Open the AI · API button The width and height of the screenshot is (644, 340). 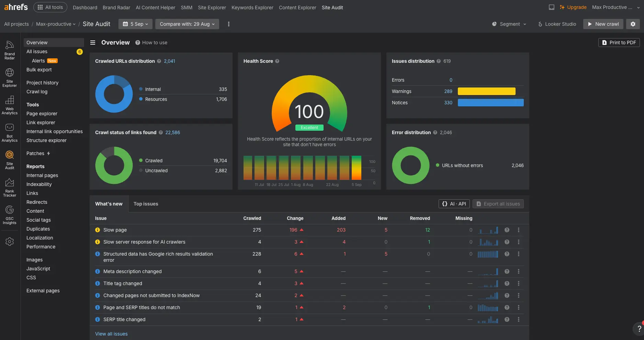pos(454,204)
